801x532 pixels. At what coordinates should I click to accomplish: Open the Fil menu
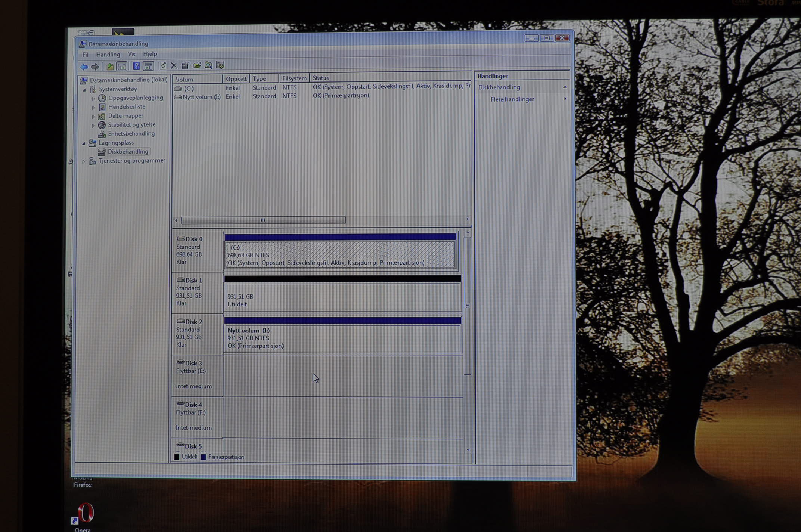click(x=86, y=55)
